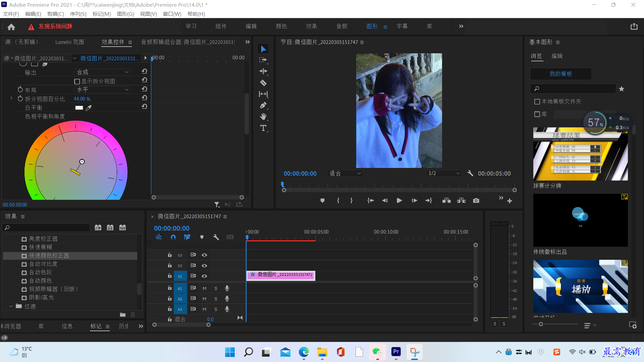Click the export share icon top right
Image resolution: width=644 pixels, height=362 pixels.
(634, 26)
